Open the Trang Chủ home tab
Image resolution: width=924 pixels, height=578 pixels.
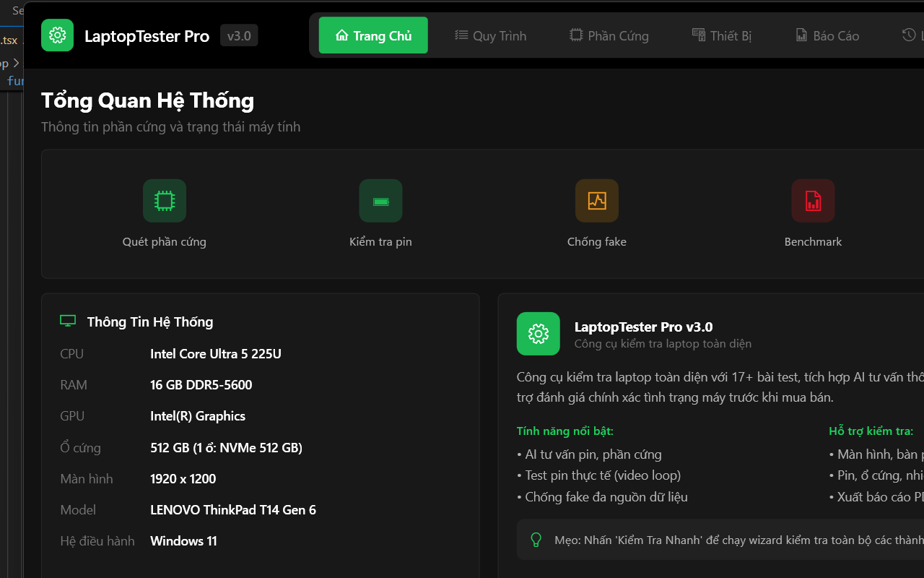[x=373, y=35]
